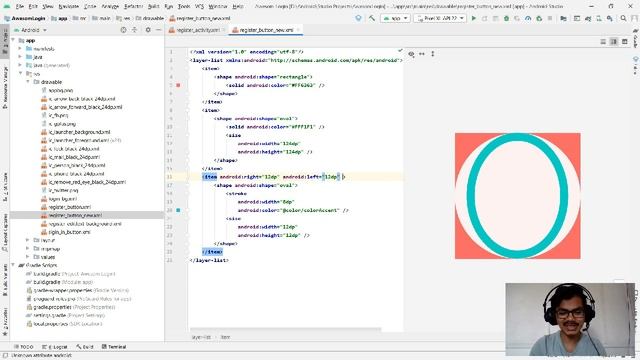Click the editor horizontal scrollbar
The height and width of the screenshot is (360, 640).
[x=285, y=329]
